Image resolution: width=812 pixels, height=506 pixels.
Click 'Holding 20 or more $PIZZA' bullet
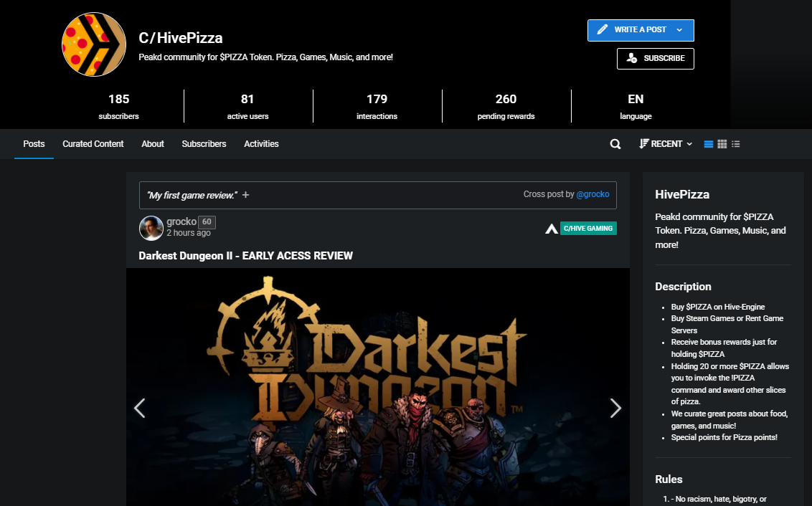(x=730, y=384)
